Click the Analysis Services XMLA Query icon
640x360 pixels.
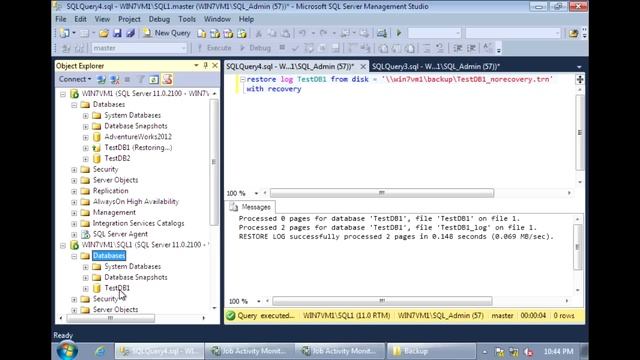[242, 33]
